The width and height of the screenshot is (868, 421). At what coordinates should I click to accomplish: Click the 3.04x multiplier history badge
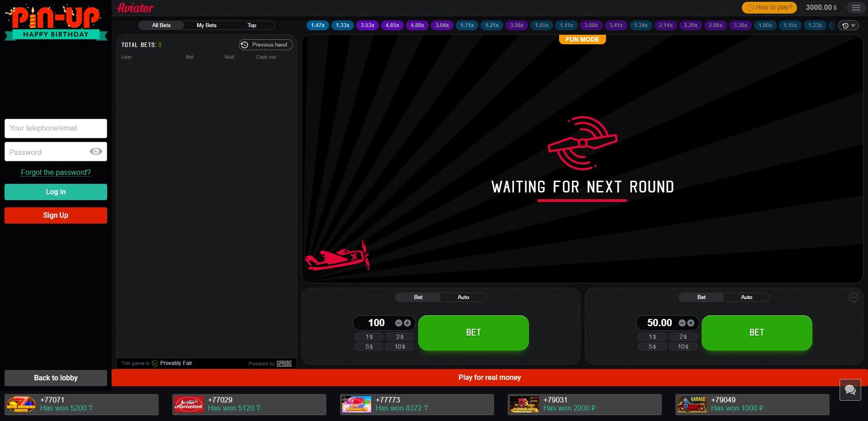pos(442,25)
